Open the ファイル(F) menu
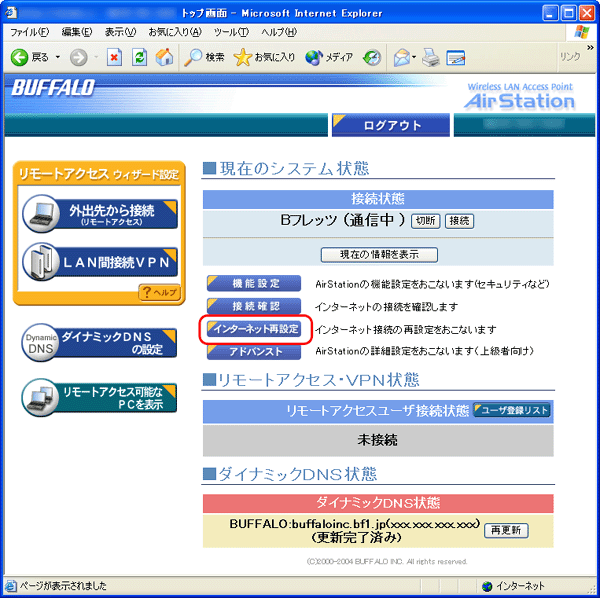This screenshot has height=598, width=600. tap(29, 32)
